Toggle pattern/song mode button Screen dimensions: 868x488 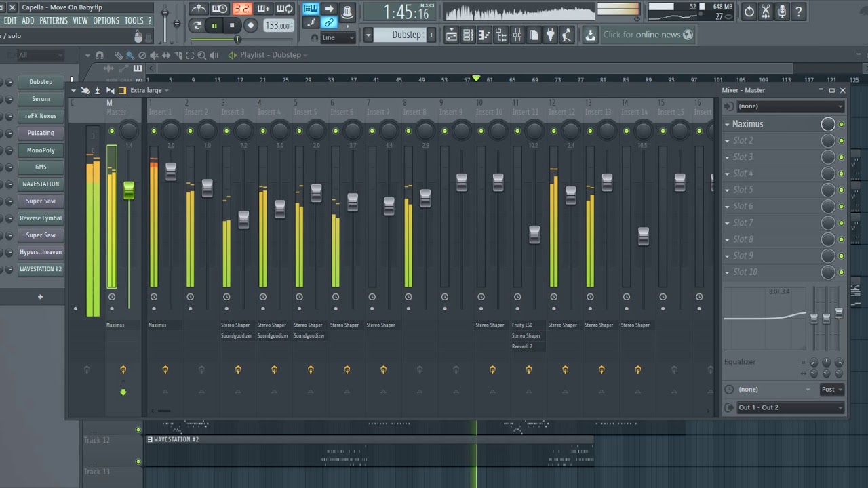pos(197,26)
